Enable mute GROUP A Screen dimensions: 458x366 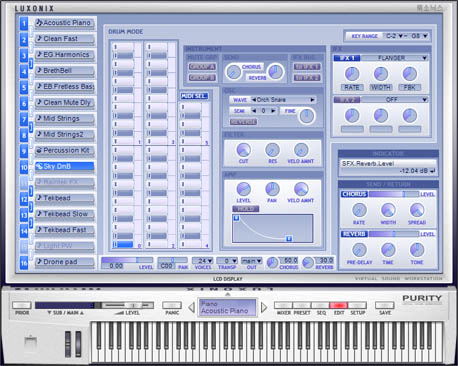[202, 67]
